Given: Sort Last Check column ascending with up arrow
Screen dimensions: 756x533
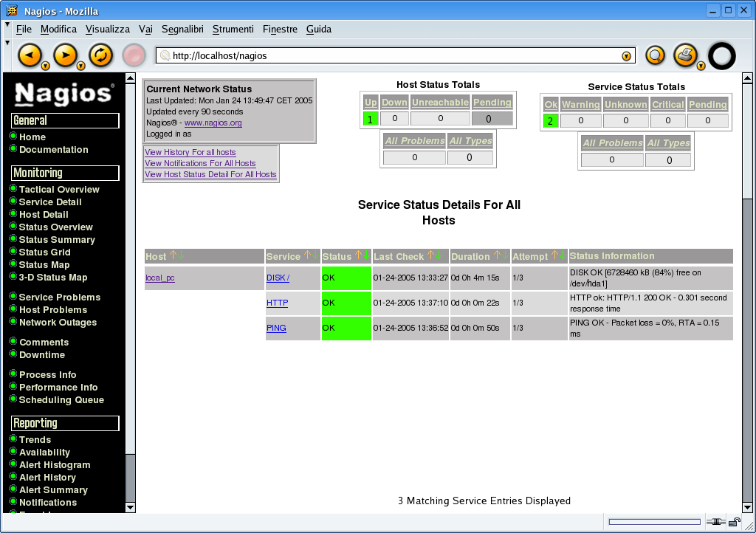Looking at the screenshot, I should 430,255.
